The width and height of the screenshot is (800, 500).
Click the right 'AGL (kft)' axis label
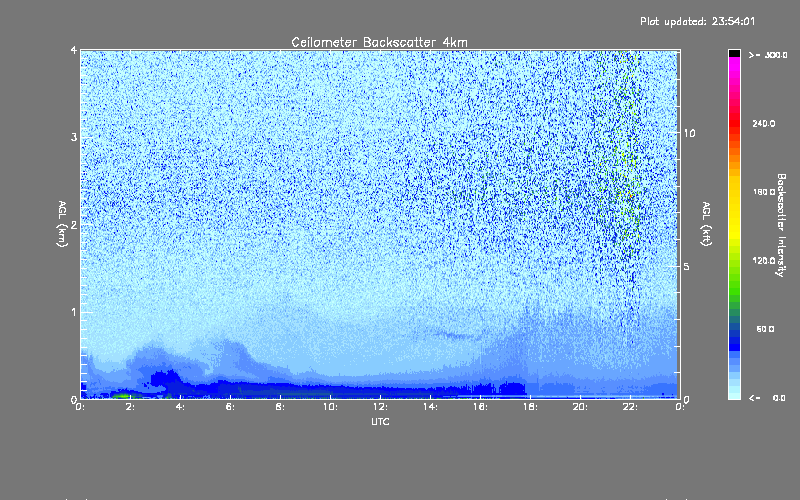(706, 224)
